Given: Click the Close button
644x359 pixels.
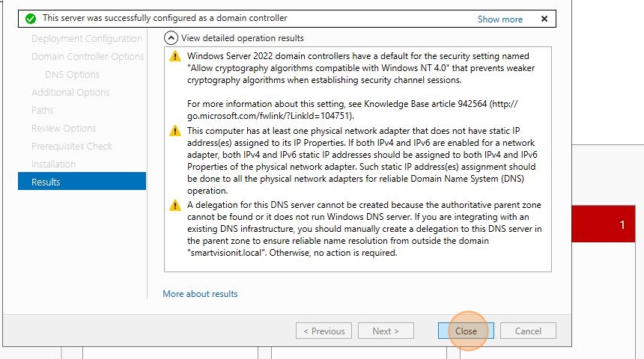Looking at the screenshot, I should [466, 331].
